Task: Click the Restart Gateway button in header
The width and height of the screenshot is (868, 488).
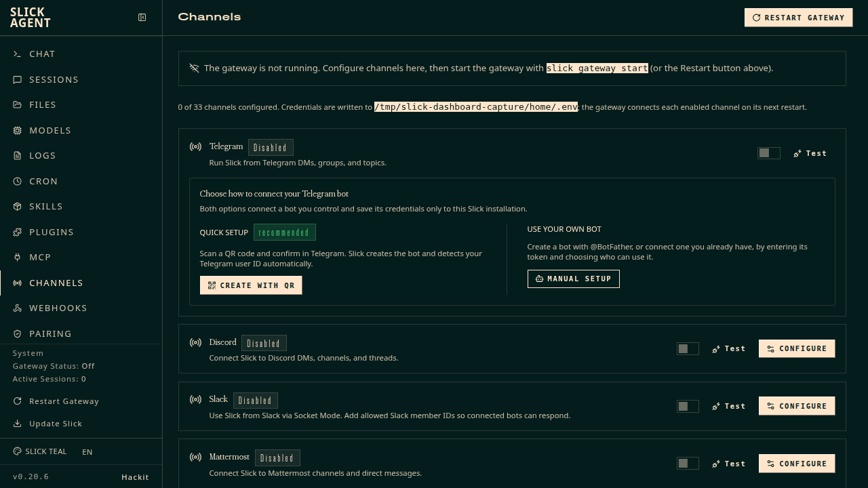Action: coord(799,18)
